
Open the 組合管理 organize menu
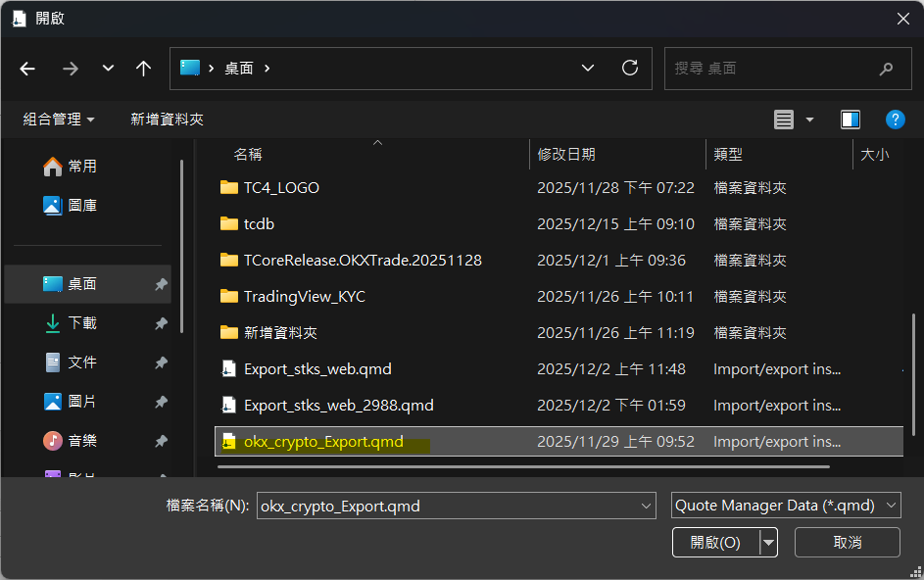[59, 120]
